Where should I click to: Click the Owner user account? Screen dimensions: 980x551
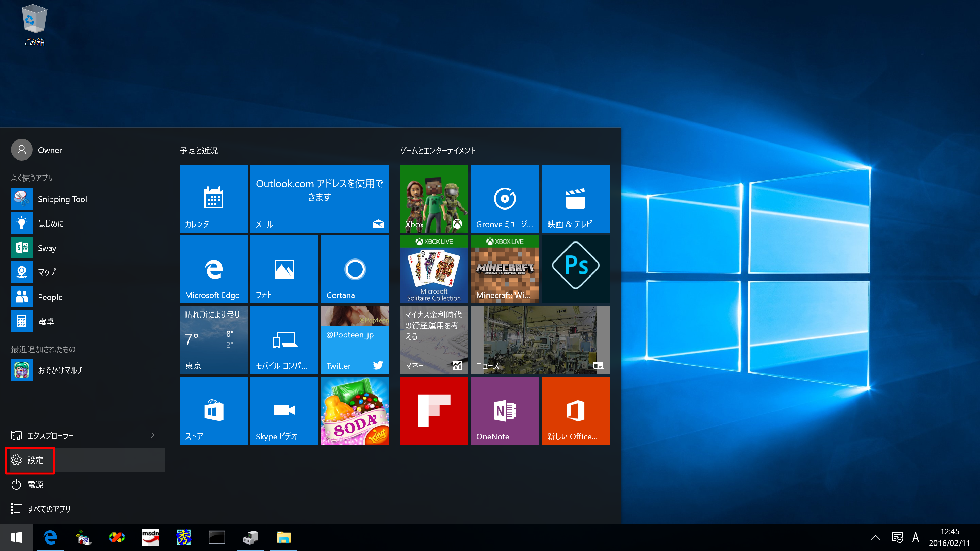36,150
